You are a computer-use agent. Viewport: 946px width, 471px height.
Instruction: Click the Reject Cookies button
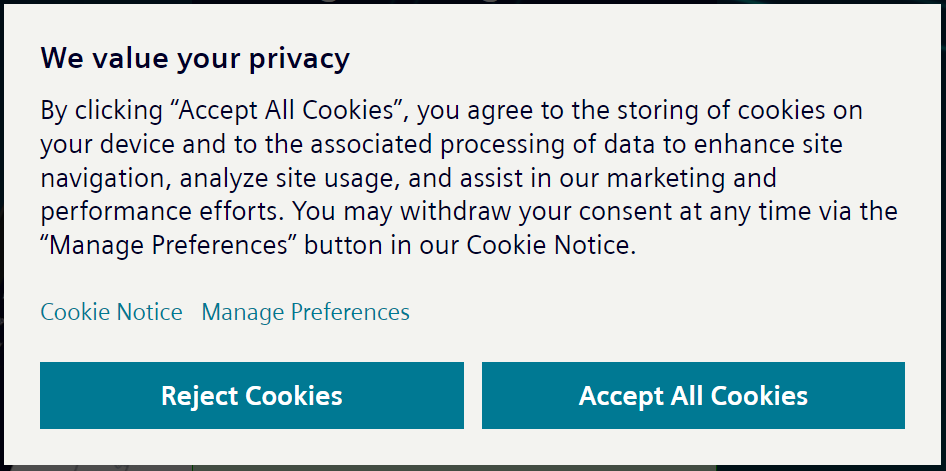pos(251,395)
